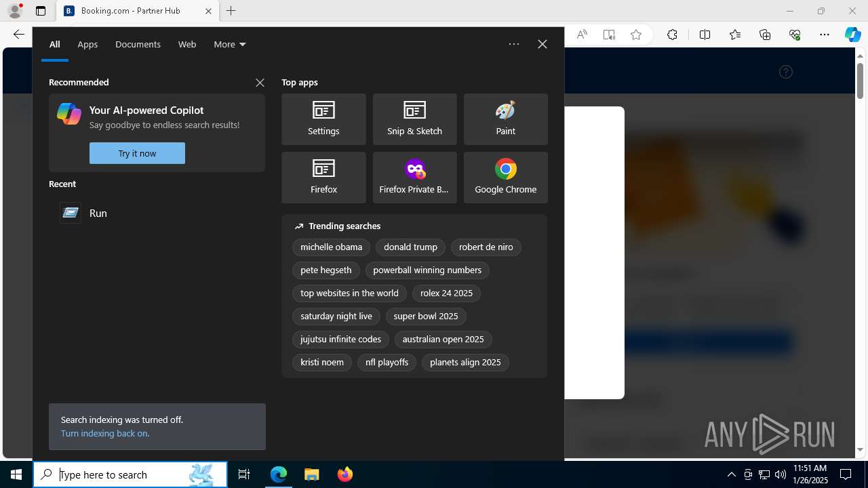Open Edge Collections
This screenshot has width=868, height=488.
click(x=765, y=35)
